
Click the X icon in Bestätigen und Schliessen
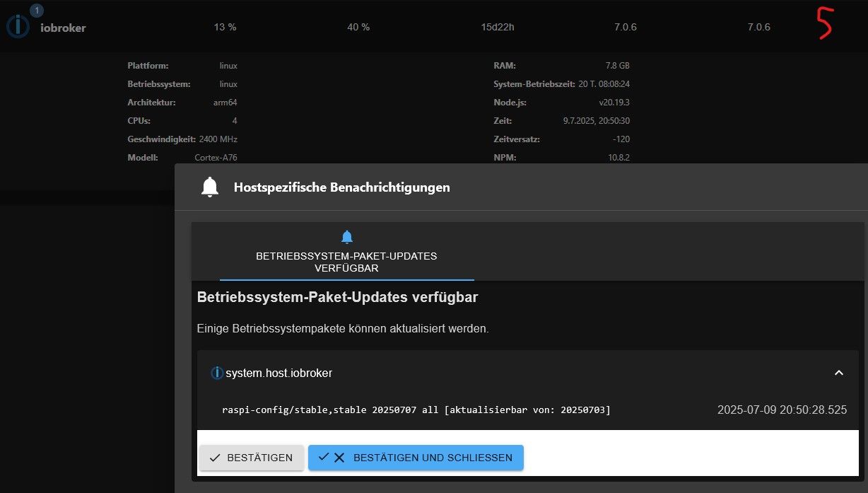point(339,458)
